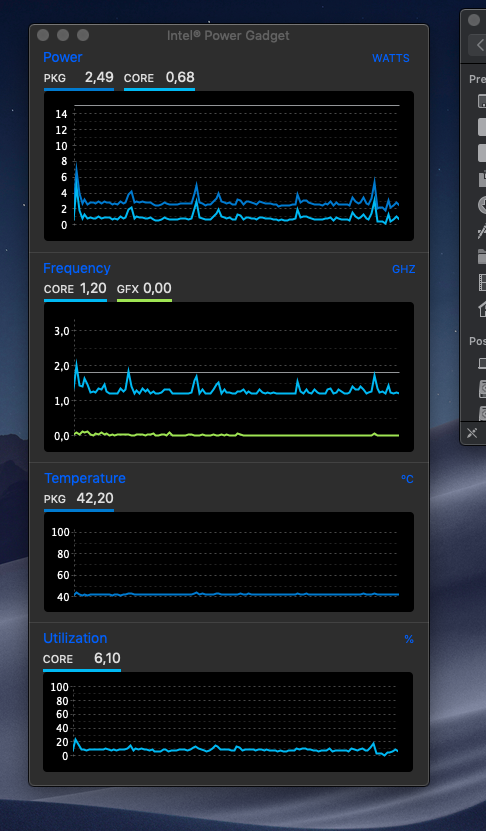Viewport: 486px width, 831px height.
Task: Select the Utilization section heading
Action: point(75,638)
